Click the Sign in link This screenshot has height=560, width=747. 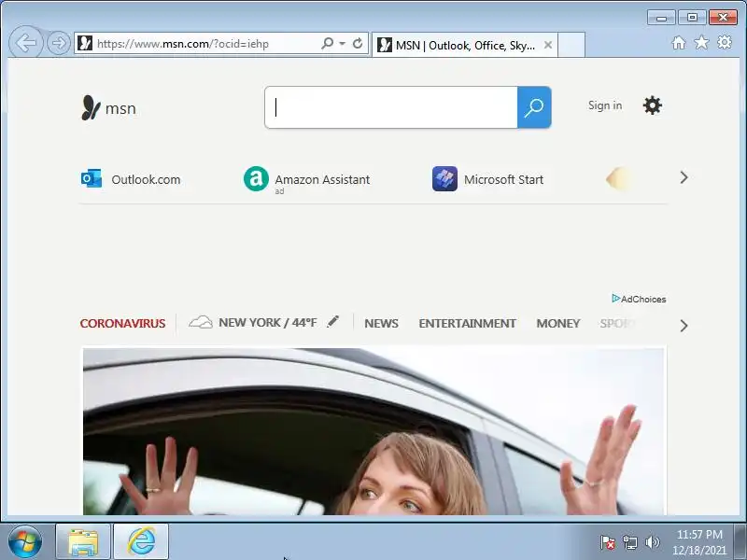[604, 105]
